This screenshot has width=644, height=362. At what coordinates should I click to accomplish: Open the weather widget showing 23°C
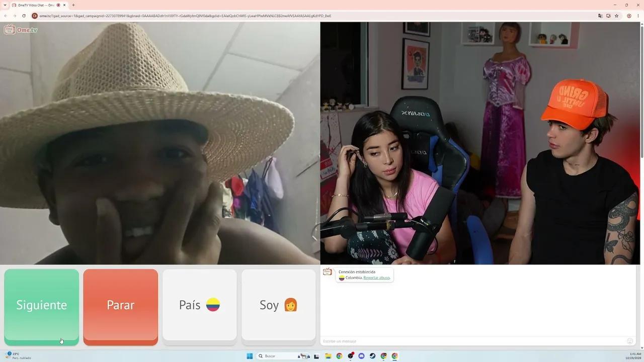[18, 356]
